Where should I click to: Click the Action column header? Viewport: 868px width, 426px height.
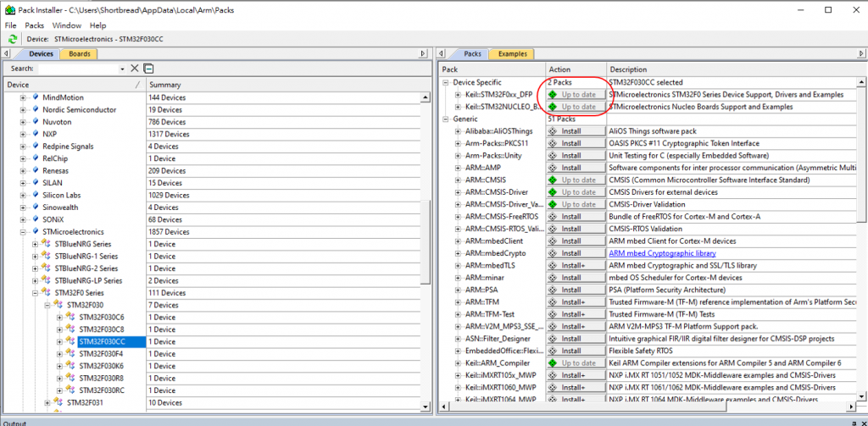pyautogui.click(x=576, y=69)
